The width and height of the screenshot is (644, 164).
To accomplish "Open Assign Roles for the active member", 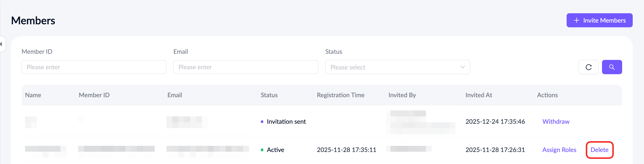I will [559, 150].
